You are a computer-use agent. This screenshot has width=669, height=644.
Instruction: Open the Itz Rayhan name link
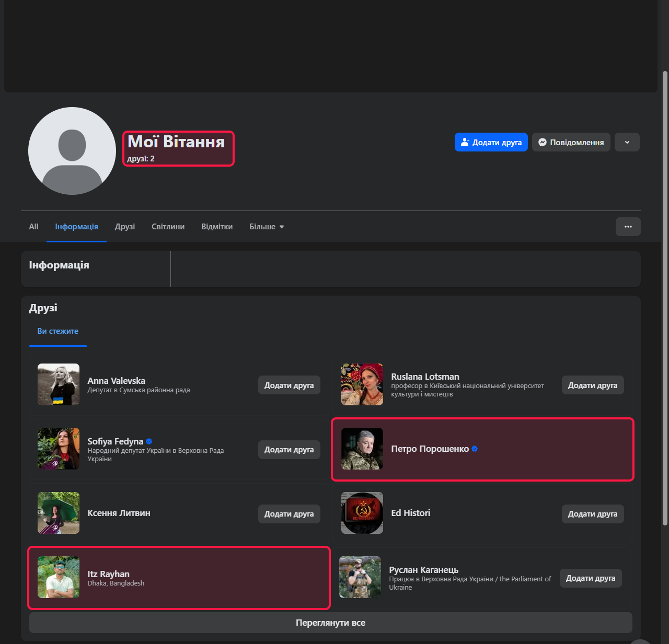coord(109,574)
